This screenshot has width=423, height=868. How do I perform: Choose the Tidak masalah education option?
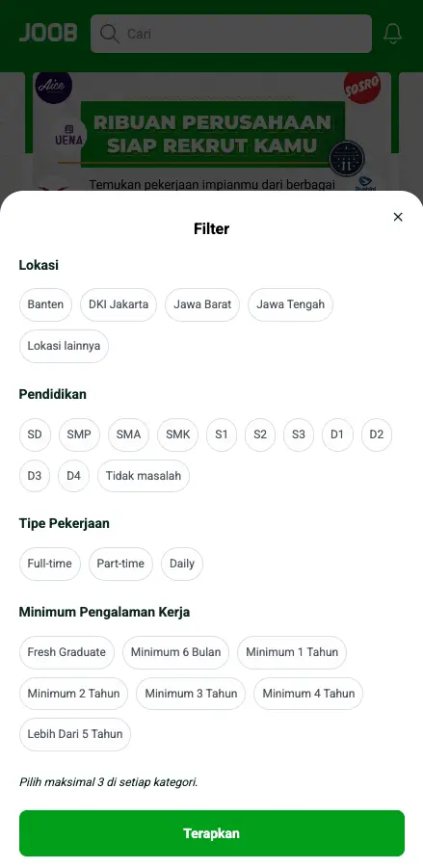coord(144,476)
